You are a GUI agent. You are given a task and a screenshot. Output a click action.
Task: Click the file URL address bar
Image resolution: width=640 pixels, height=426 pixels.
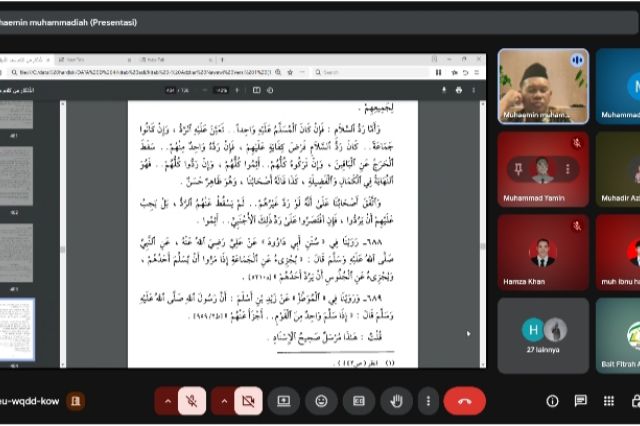coord(145,72)
